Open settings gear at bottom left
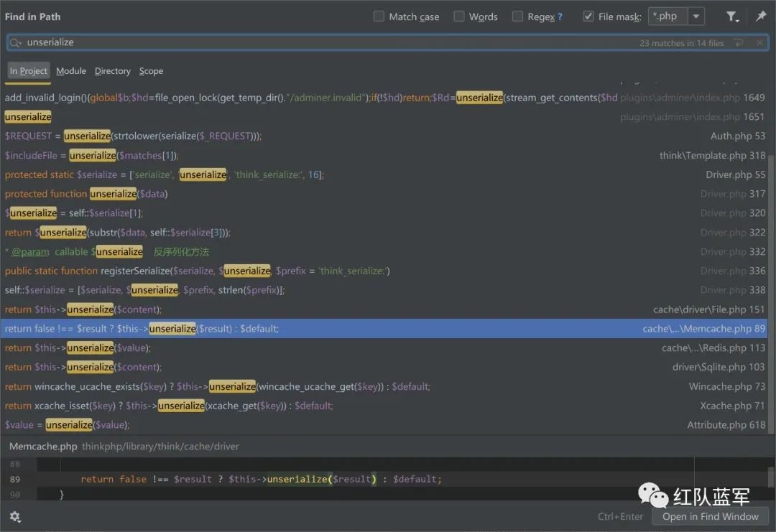 (x=15, y=517)
